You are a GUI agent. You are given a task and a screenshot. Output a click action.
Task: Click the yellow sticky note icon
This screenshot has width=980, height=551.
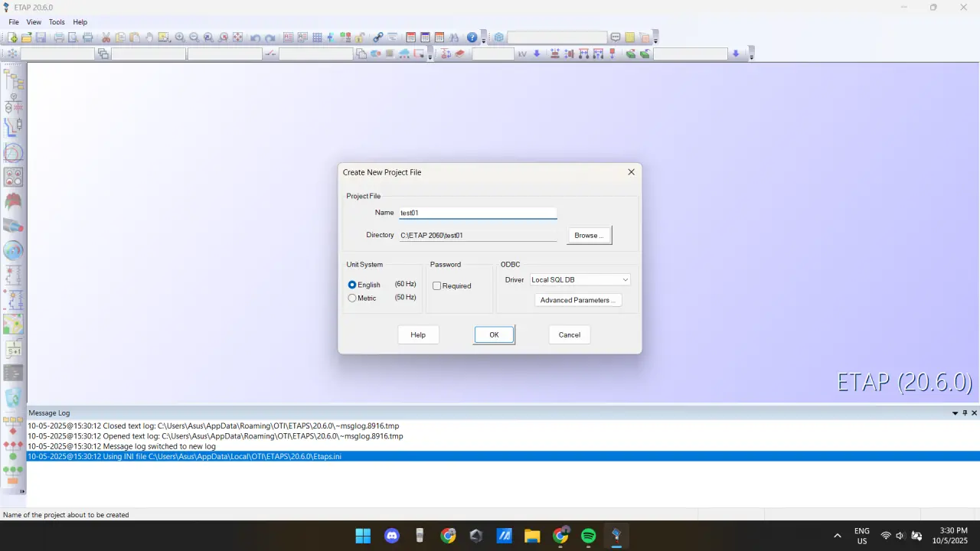coord(629,37)
